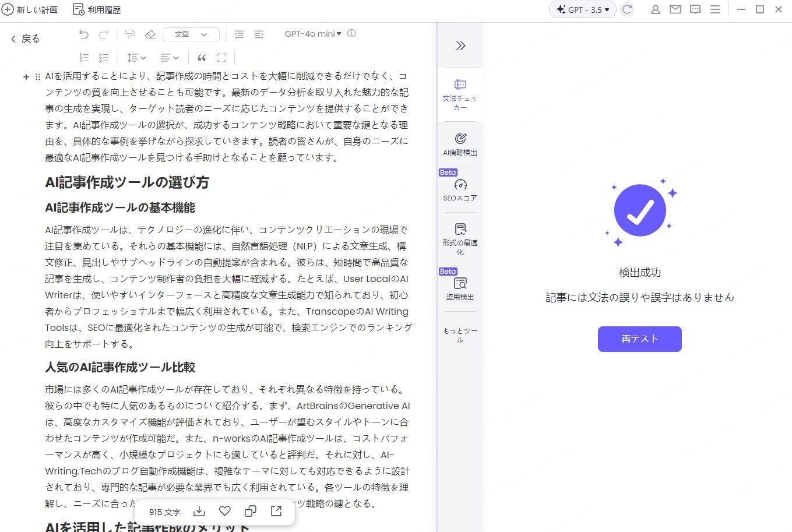Image resolution: width=792 pixels, height=532 pixels.
Task: Show more tools via もっとツール
Action: [x=460, y=335]
